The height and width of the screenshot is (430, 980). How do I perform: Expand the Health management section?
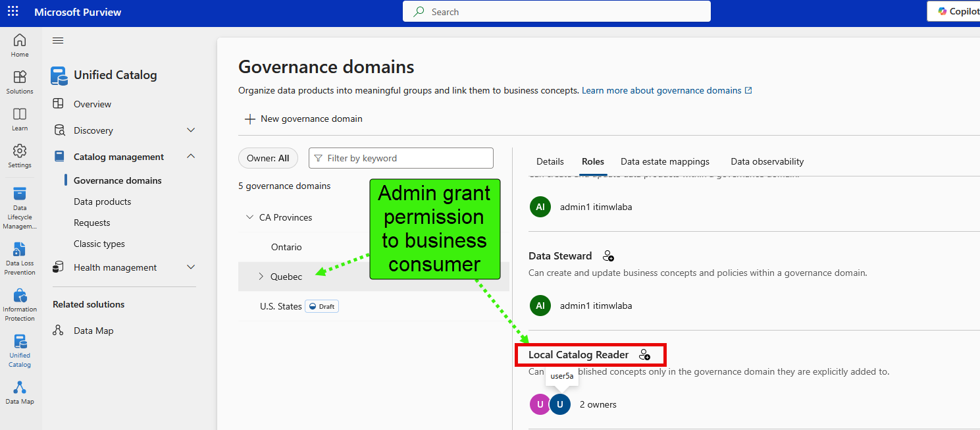click(191, 267)
